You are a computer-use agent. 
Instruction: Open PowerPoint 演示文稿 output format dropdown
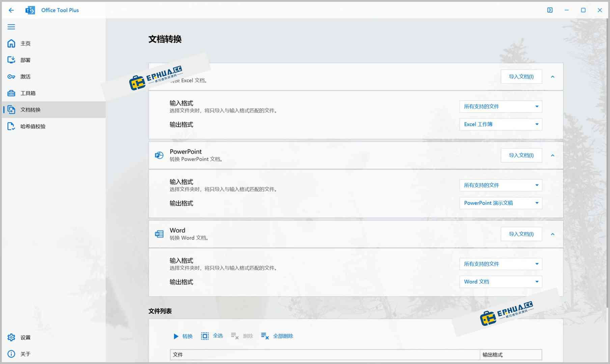click(500, 203)
